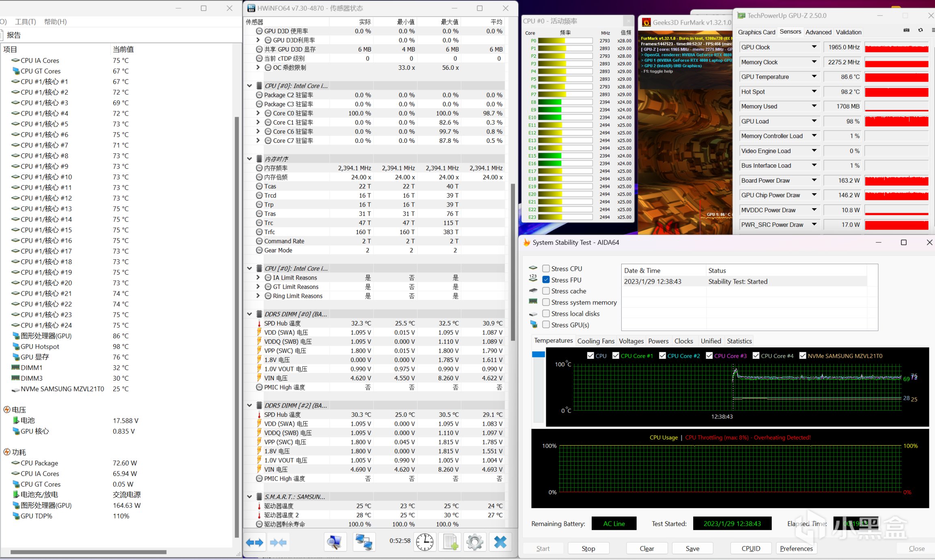Click the blue temperature graph scale slider
The width and height of the screenshot is (935, 560).
pyautogui.click(x=538, y=355)
